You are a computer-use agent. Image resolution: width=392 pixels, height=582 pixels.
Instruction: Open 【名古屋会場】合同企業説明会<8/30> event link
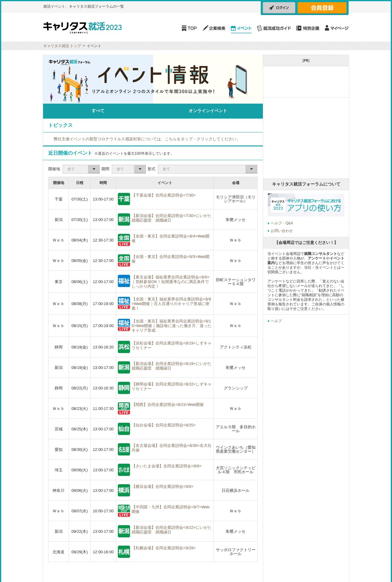click(x=172, y=448)
